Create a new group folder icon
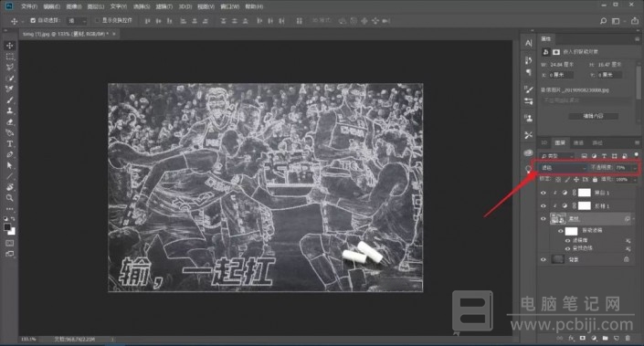This screenshot has height=346, width=644. pos(605,338)
